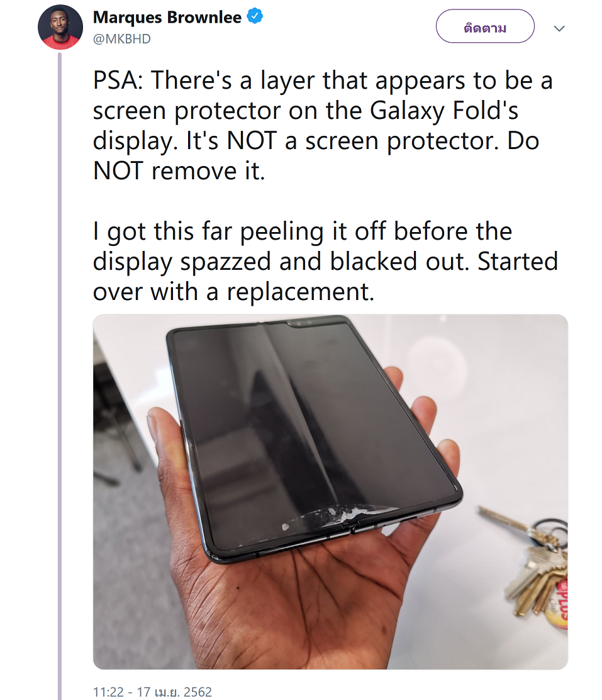Open the Galaxy Fold photo attachment

(330, 492)
